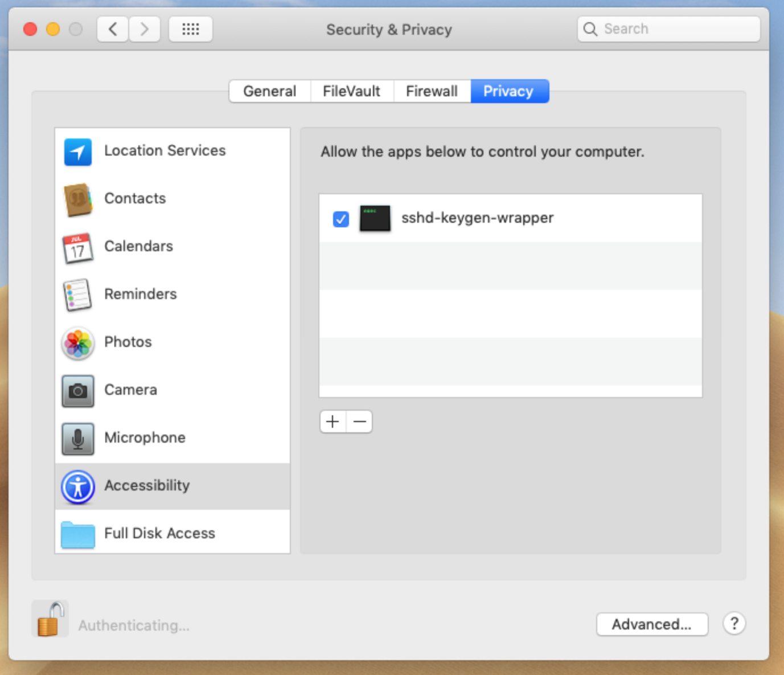Open help with the question mark button

[x=734, y=623]
